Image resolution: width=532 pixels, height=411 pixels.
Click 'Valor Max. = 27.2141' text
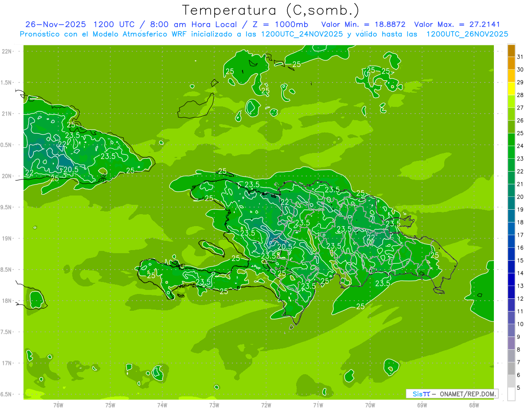click(458, 24)
